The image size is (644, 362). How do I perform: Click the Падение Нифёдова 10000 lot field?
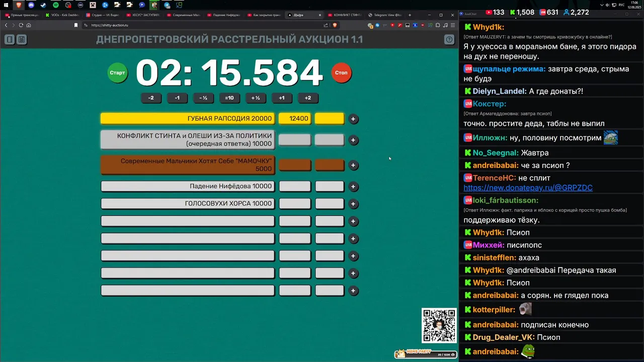[x=188, y=187]
